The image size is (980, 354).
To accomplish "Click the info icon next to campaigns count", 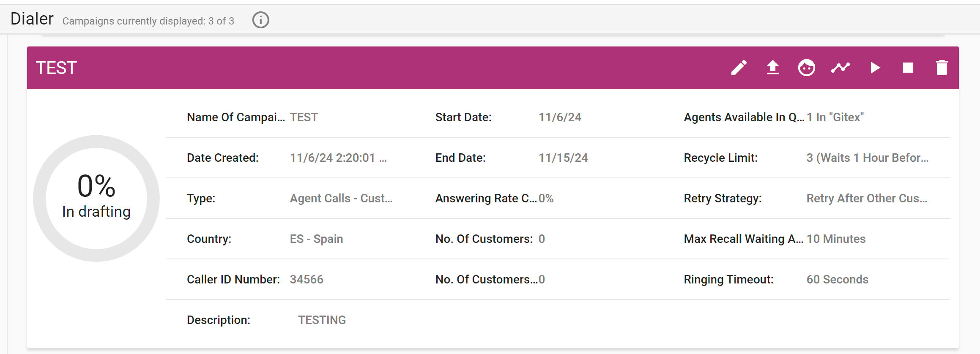I will pyautogui.click(x=260, y=20).
